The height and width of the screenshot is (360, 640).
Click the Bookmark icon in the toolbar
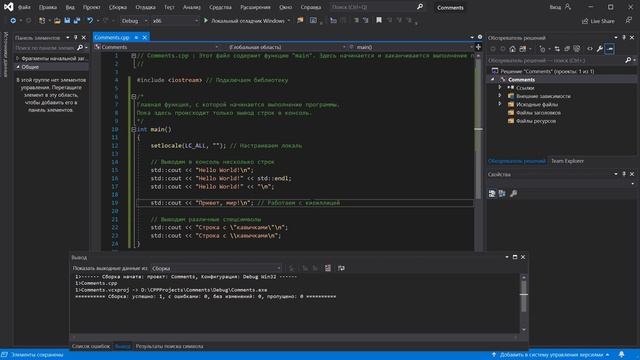(379, 20)
